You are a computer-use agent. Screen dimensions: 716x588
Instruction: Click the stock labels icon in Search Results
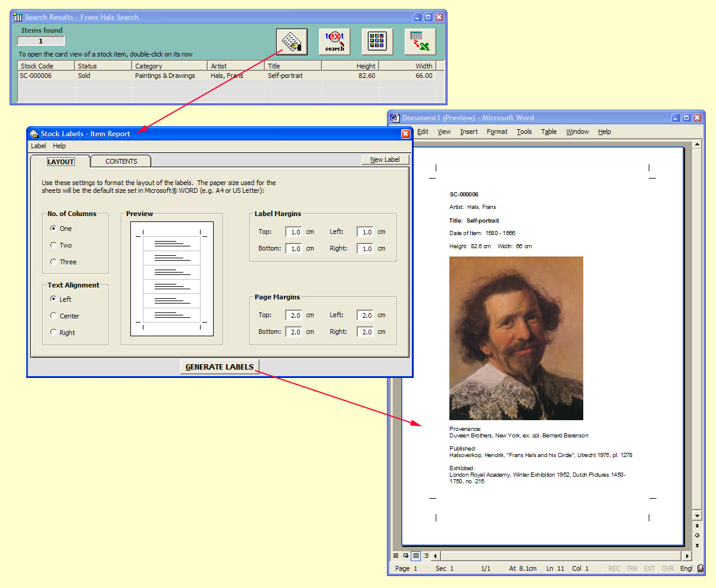(x=292, y=42)
